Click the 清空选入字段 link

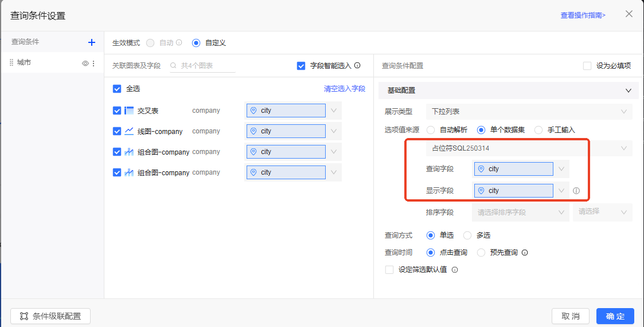(x=344, y=89)
